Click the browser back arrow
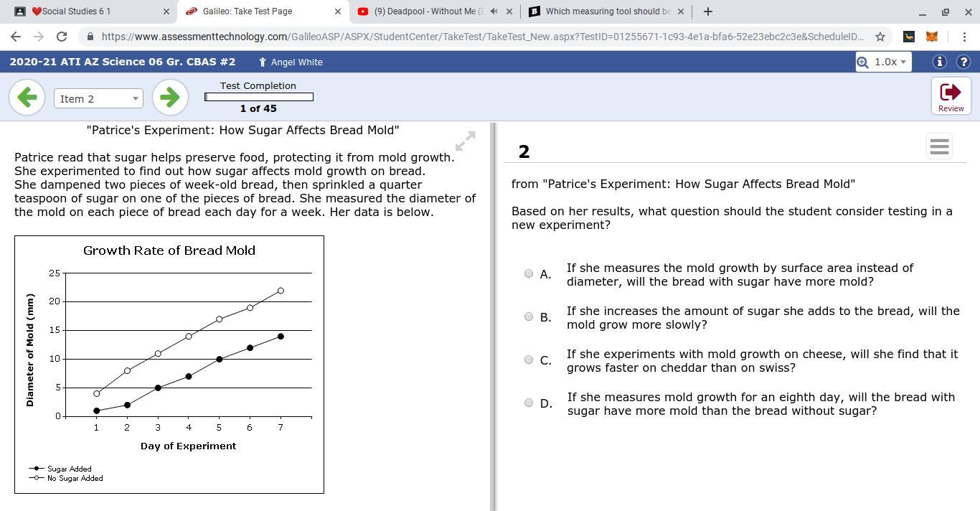 click(x=16, y=37)
